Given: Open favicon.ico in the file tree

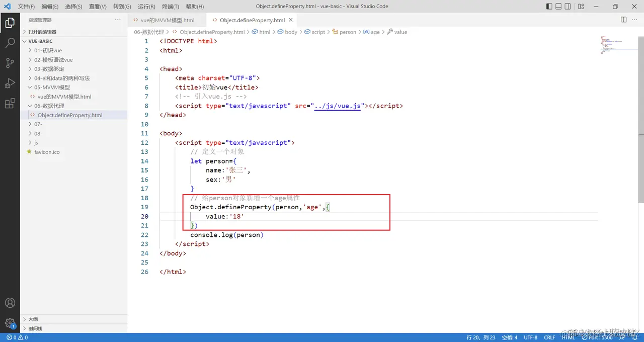Looking at the screenshot, I should pyautogui.click(x=73, y=152).
